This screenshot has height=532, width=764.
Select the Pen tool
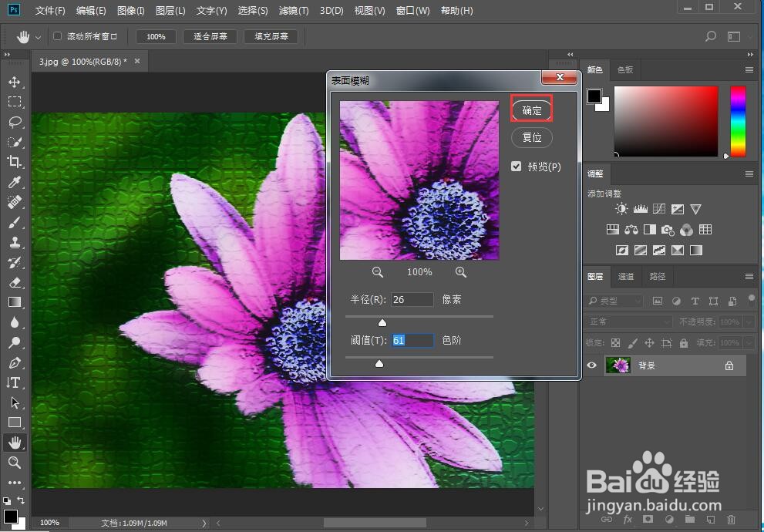click(15, 362)
